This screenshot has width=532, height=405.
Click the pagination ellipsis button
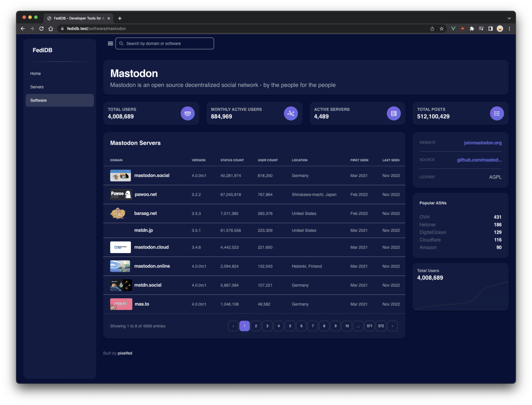click(358, 326)
